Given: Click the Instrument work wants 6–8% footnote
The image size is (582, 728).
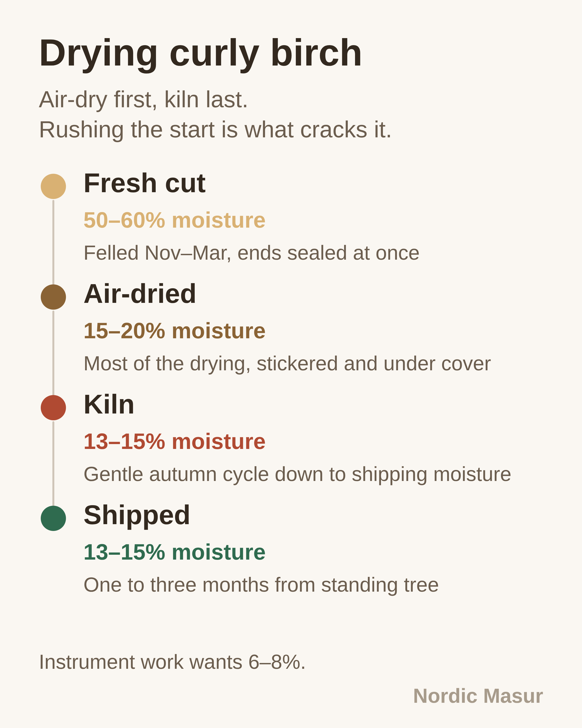Looking at the screenshot, I should pos(172,662).
